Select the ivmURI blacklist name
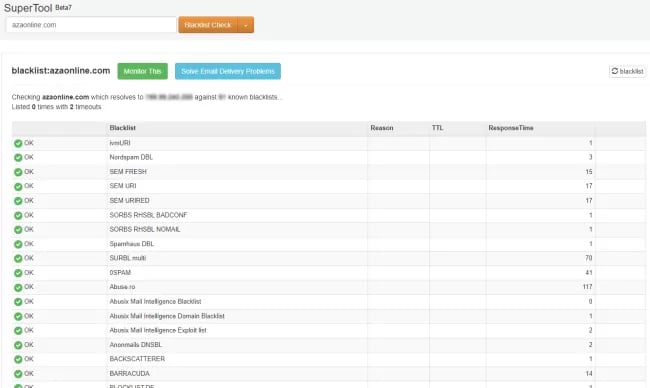 pyautogui.click(x=120, y=143)
